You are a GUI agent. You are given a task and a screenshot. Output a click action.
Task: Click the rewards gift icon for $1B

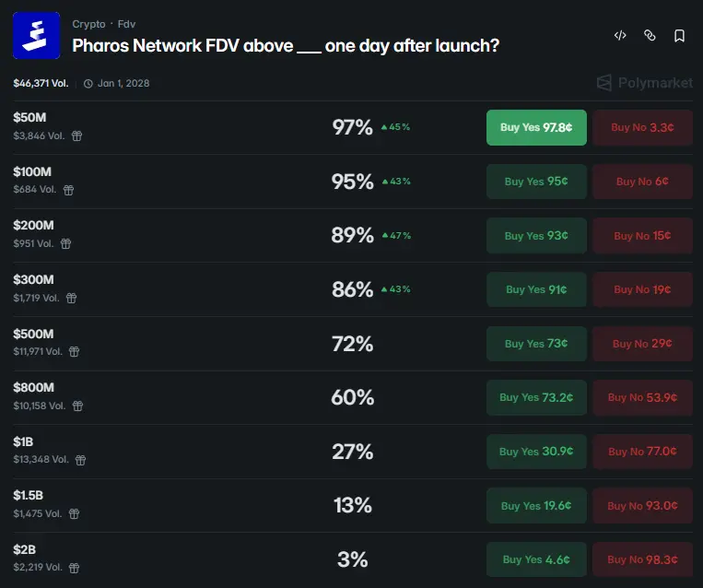click(80, 460)
